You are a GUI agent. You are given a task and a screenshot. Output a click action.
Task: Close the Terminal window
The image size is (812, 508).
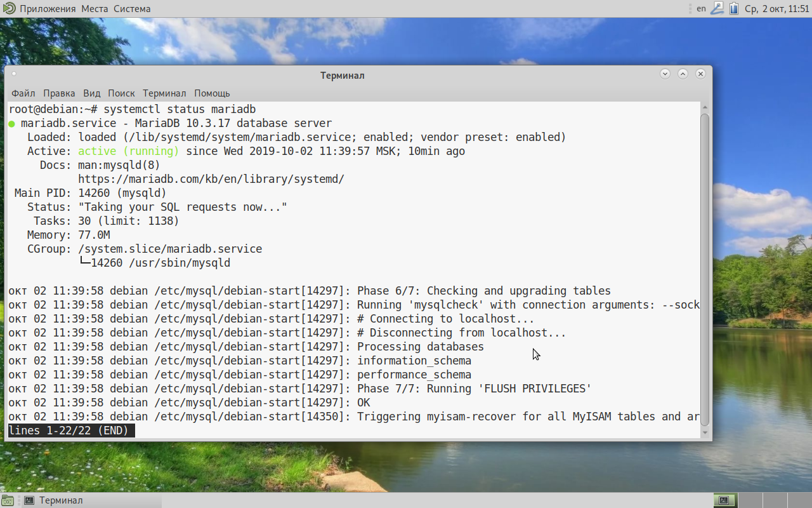coord(700,74)
